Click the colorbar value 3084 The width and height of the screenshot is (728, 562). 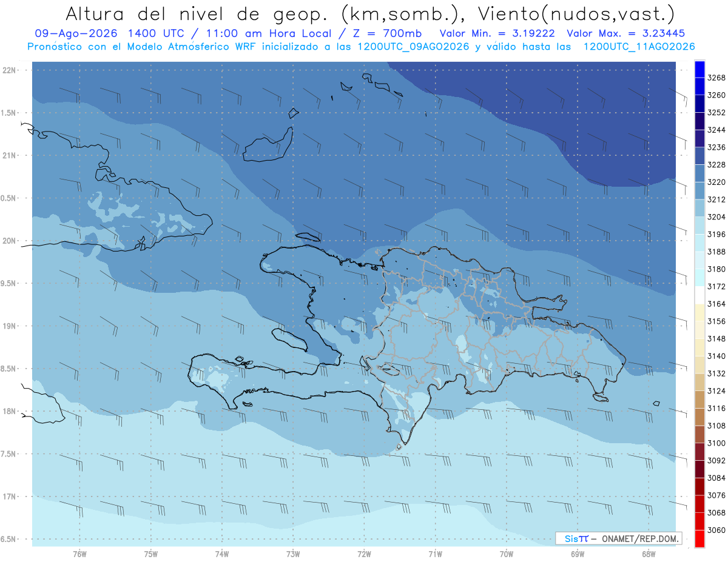coord(716,478)
